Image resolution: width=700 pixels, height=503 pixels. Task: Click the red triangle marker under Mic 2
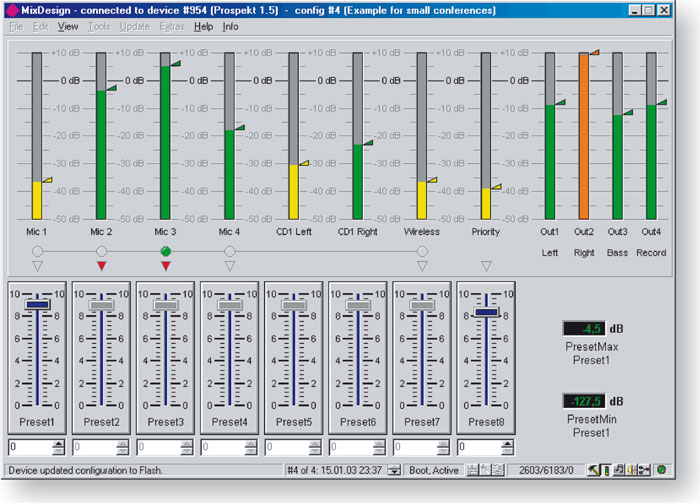point(102,266)
